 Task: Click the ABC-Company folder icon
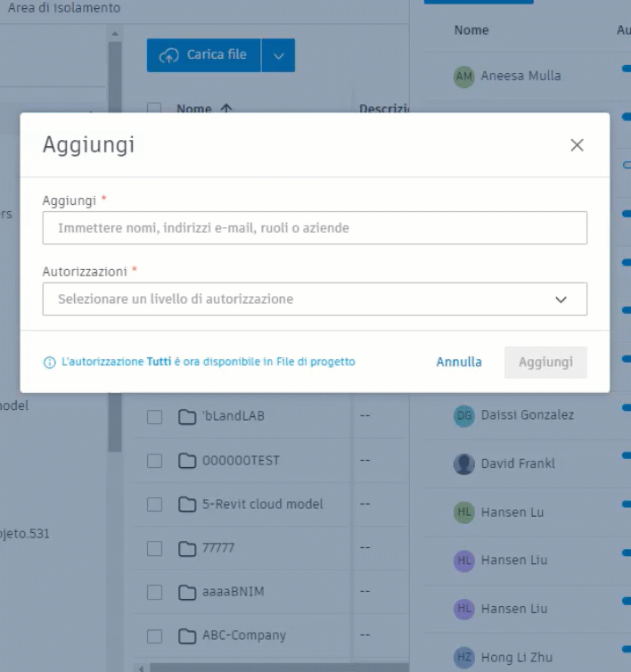tap(186, 635)
